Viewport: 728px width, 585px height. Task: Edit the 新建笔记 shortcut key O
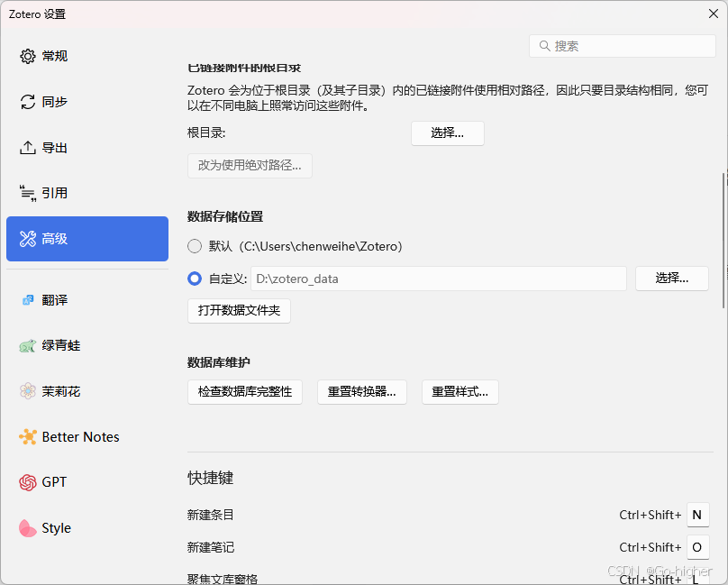point(698,547)
